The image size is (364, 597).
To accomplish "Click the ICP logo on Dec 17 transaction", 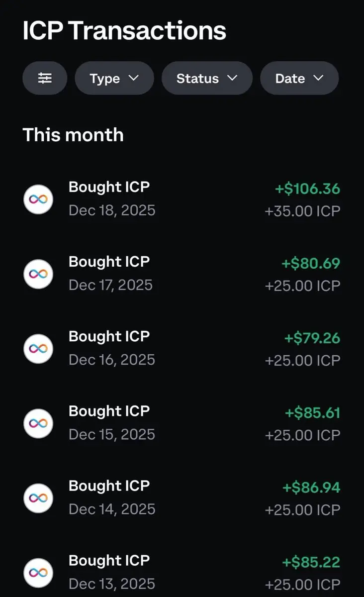I will 38,274.
